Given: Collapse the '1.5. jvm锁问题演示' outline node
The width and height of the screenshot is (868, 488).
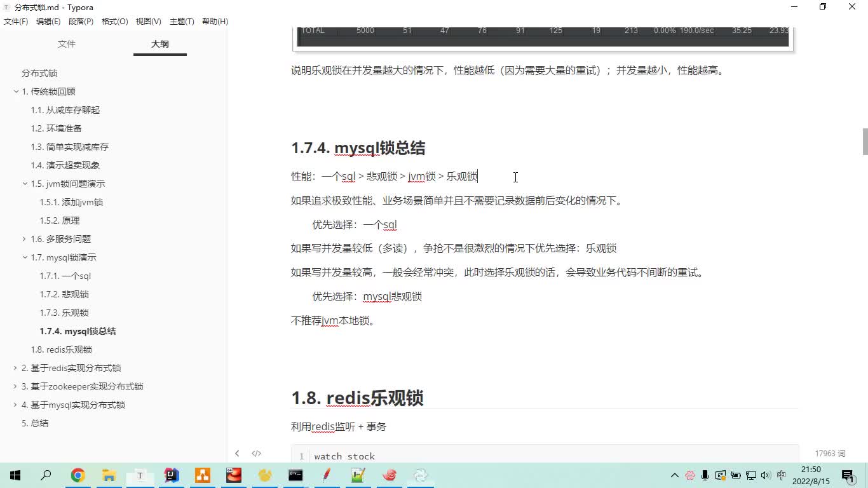Looking at the screenshot, I should click(24, 184).
